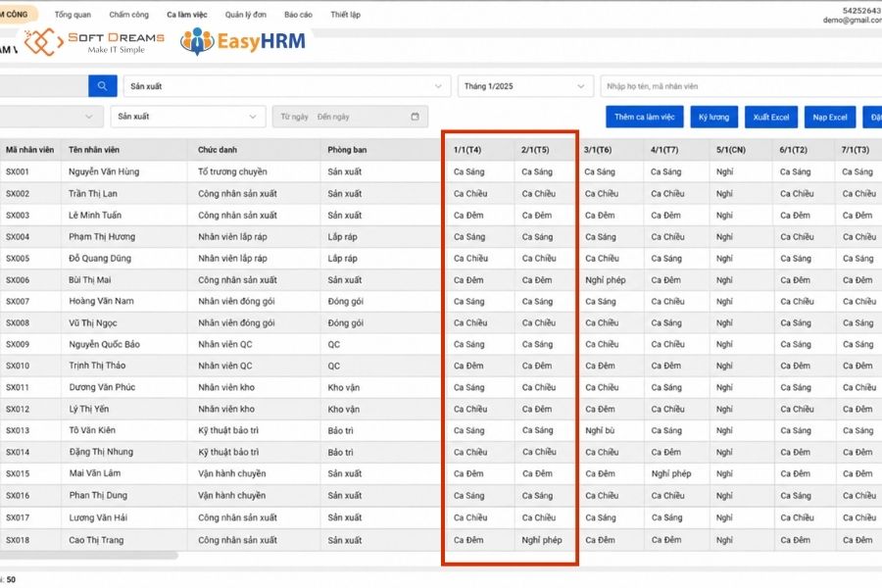Viewport: 882px width, 588px height.
Task: Click the Thêm ca làm việc button
Action: (645, 117)
